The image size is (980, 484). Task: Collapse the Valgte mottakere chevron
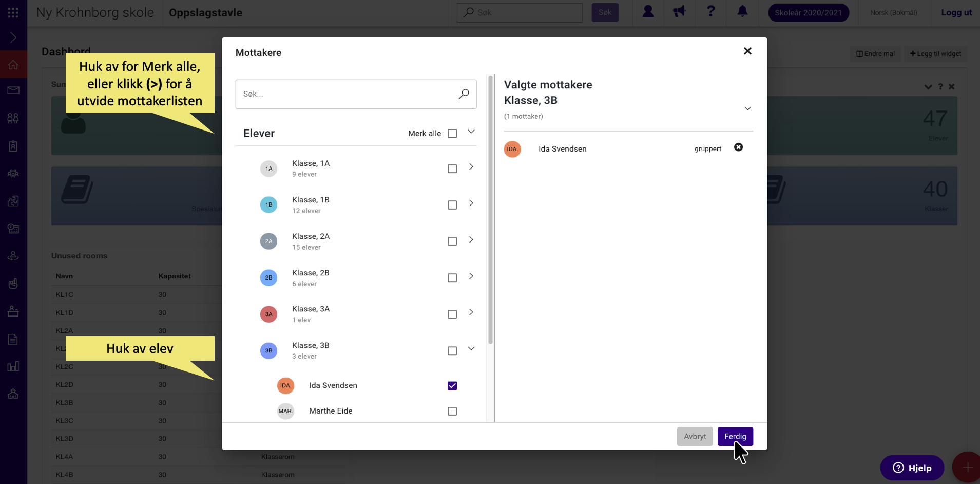point(747,108)
